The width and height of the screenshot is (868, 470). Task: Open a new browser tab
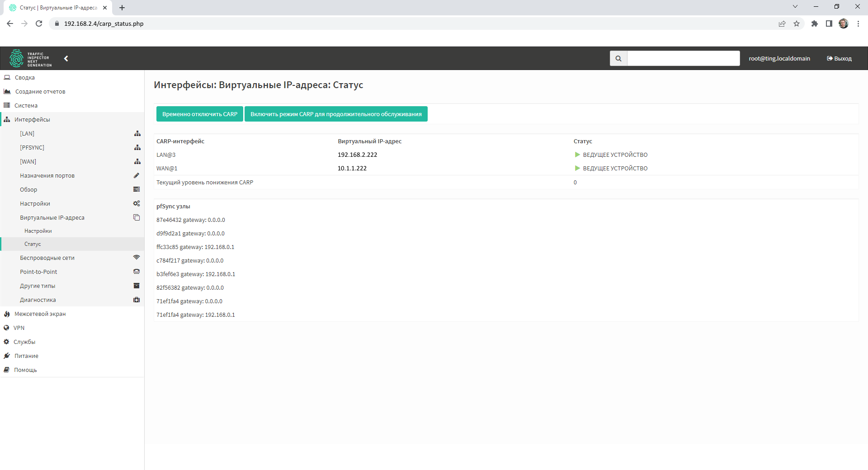122,8
